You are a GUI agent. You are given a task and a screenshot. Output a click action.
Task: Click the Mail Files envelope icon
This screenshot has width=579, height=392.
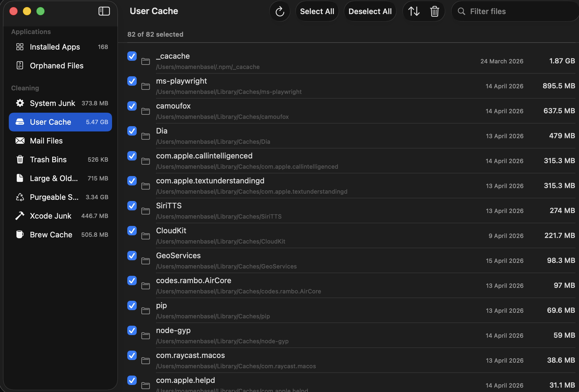[20, 141]
